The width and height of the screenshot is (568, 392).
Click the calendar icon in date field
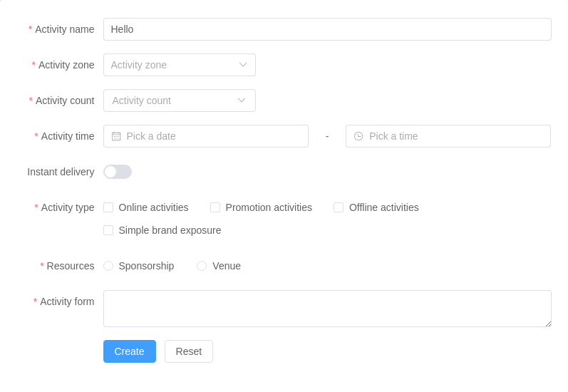(x=116, y=136)
